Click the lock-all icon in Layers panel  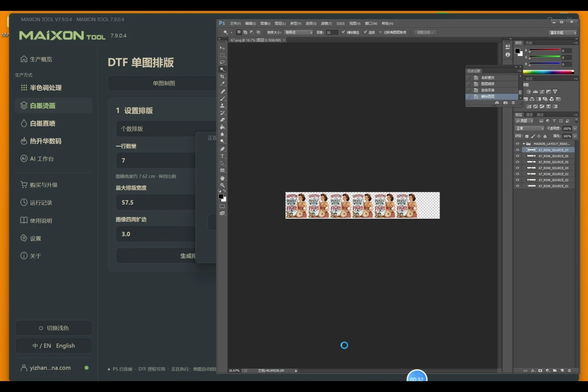coord(545,136)
